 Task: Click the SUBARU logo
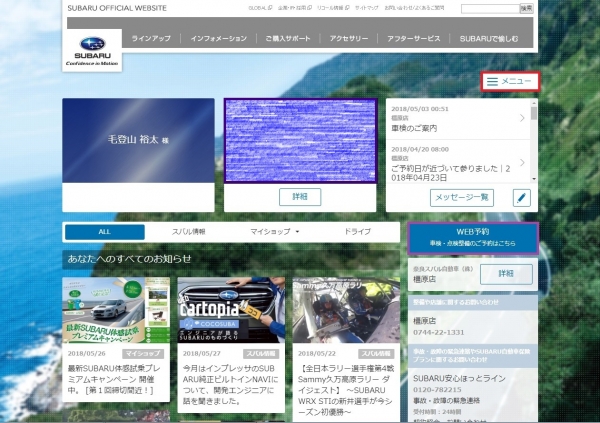tap(92, 51)
